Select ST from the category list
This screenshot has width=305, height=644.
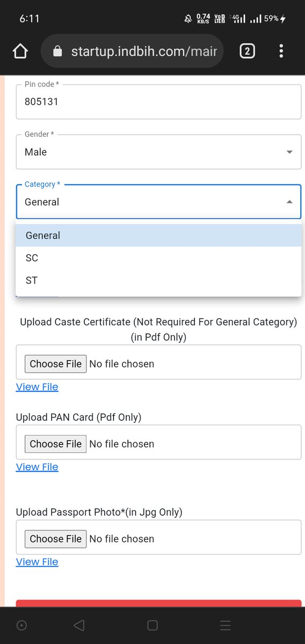pos(158,281)
